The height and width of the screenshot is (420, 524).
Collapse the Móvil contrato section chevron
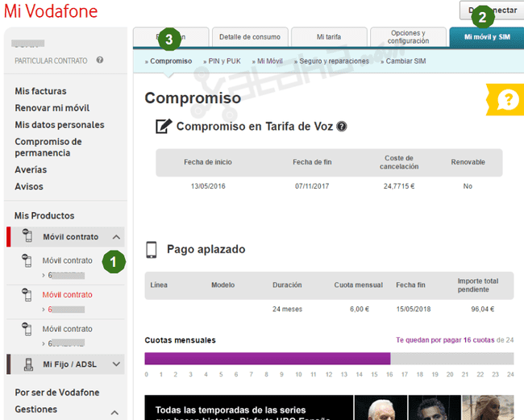pos(116,237)
